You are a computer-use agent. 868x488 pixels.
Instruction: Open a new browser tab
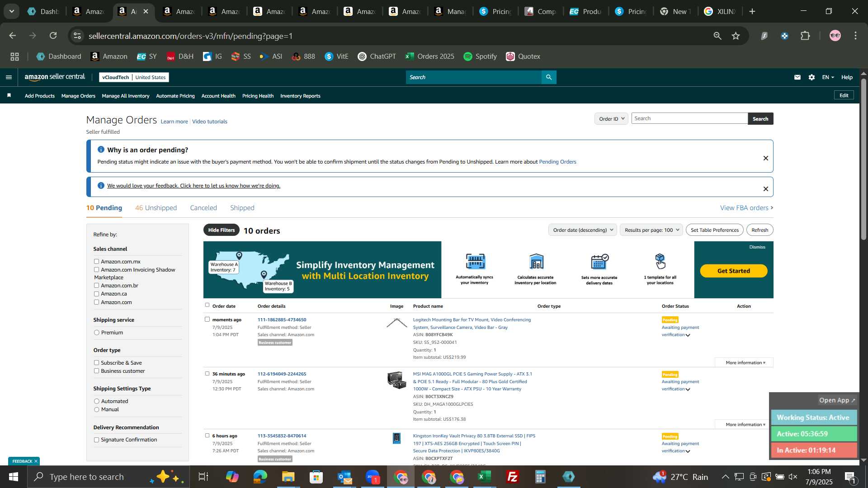(752, 11)
